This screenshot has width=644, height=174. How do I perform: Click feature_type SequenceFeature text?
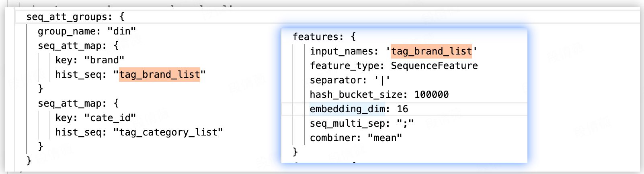coord(434,66)
